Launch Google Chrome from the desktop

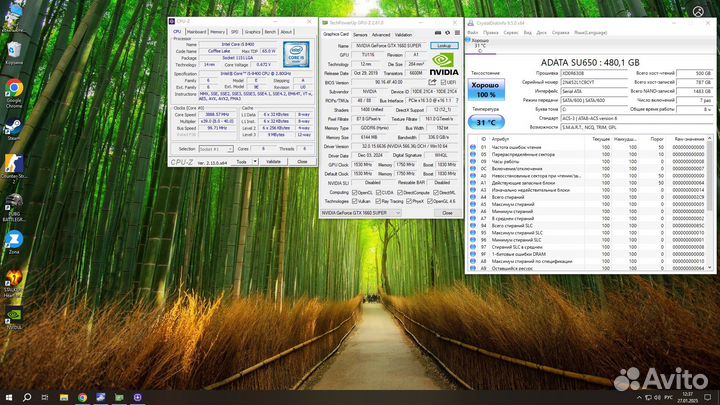[x=14, y=92]
